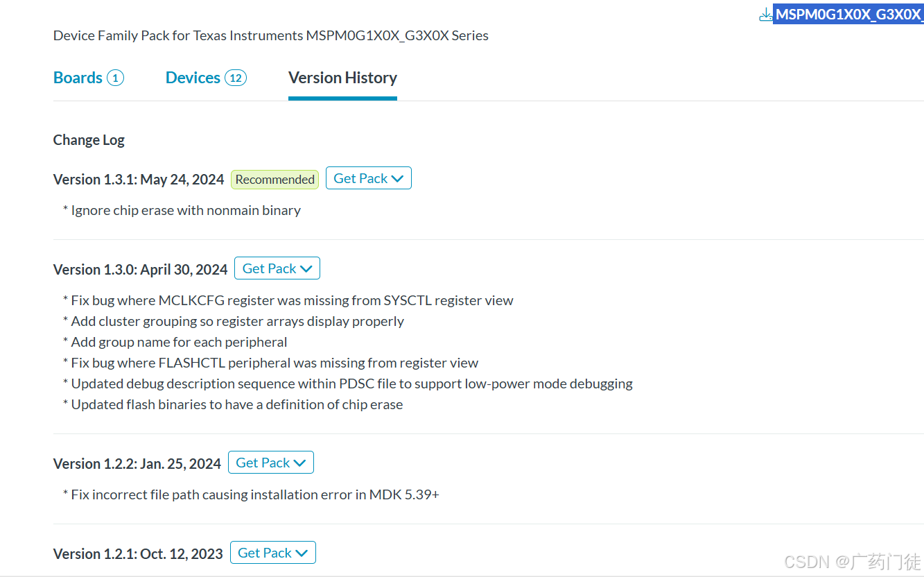Click the download icon beside the pack name

click(765, 15)
